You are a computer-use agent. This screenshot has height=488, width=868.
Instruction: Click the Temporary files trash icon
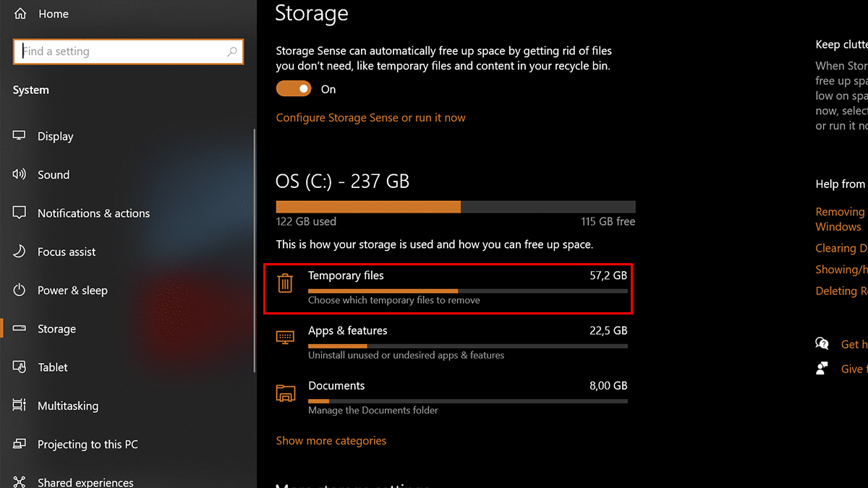[x=285, y=283]
